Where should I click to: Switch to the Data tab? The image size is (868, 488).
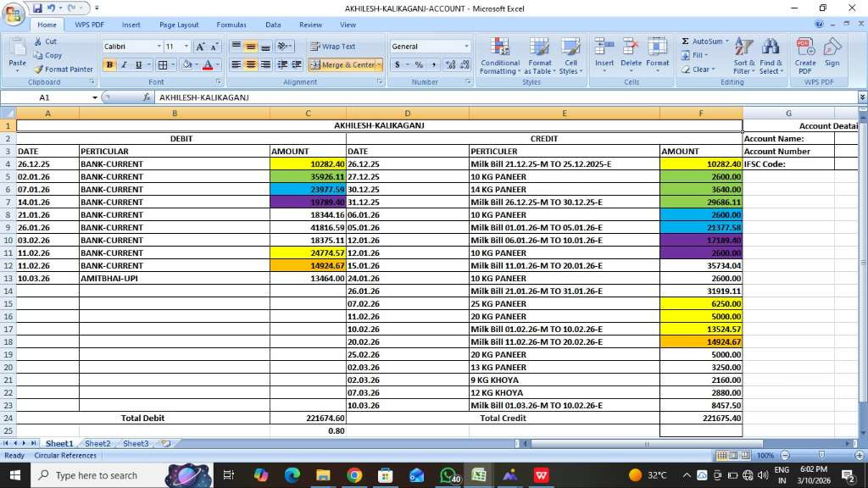click(x=273, y=25)
